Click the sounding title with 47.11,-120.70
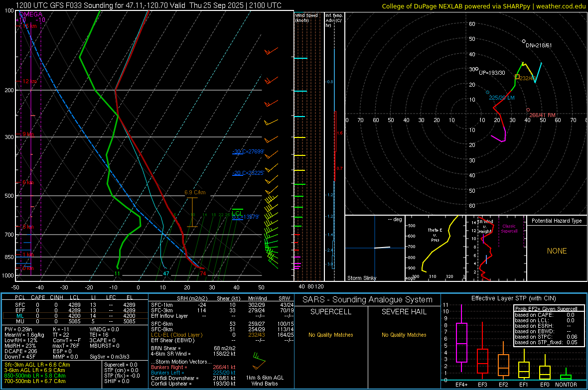The width and height of the screenshot is (588, 390). coord(148,5)
